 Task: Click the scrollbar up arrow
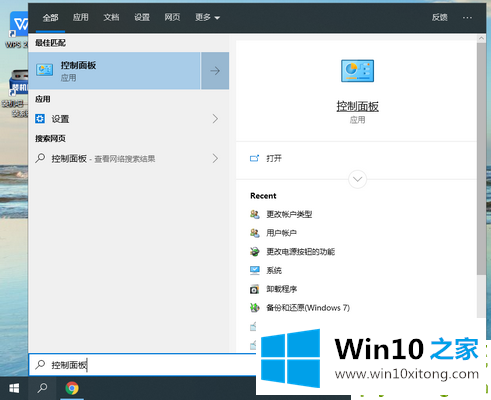481,38
